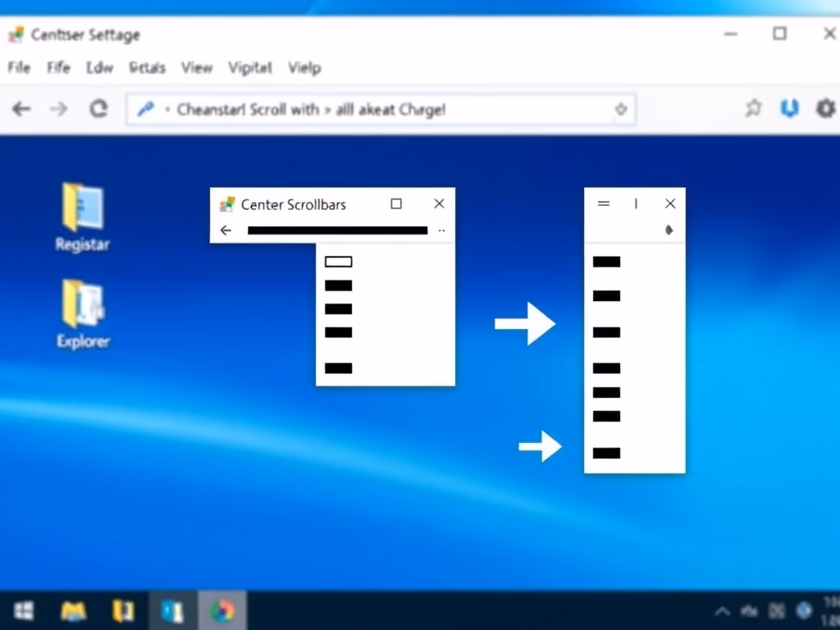Open the File menu
This screenshot has height=630, width=840.
pos(19,68)
